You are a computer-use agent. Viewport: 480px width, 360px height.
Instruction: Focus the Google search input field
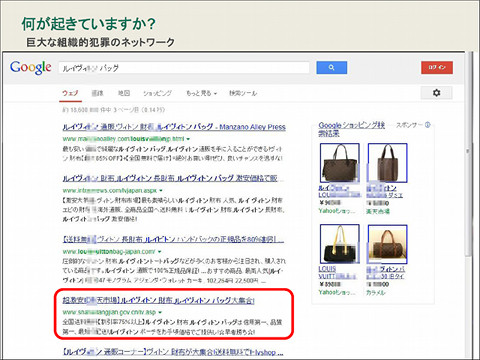coord(184,68)
